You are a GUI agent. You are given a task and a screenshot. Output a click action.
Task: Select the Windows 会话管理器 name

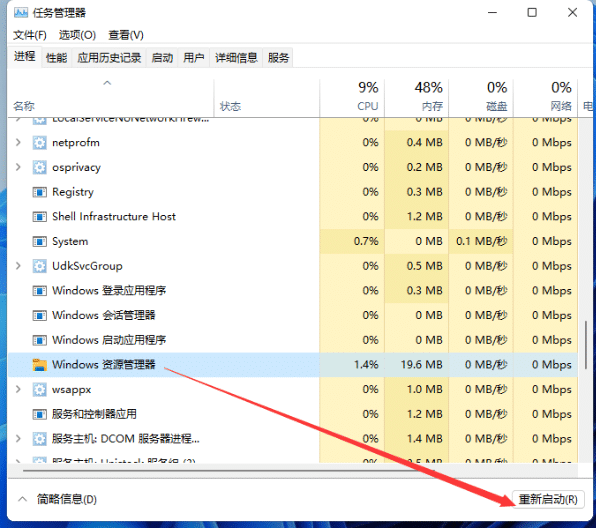(103, 316)
